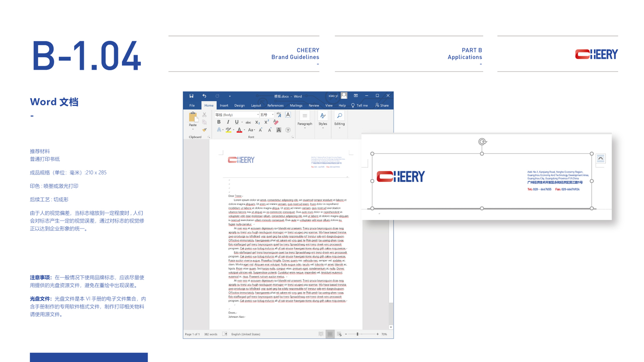Click the xiao yi account avatar

344,96
